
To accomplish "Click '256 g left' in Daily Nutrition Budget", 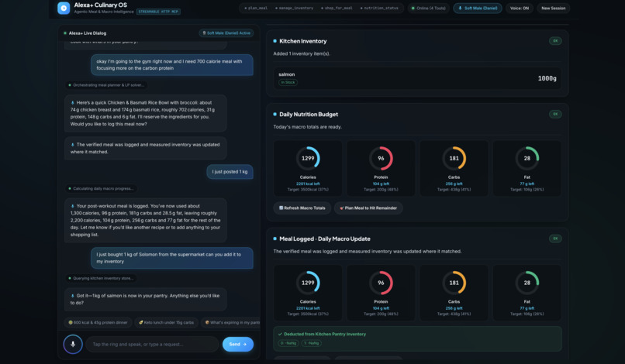I will pos(454,184).
